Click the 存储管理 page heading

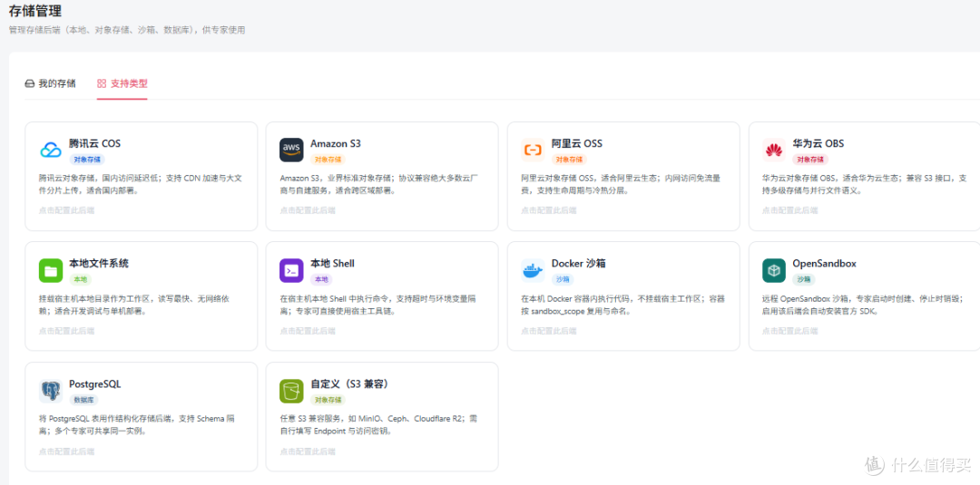pos(35,11)
